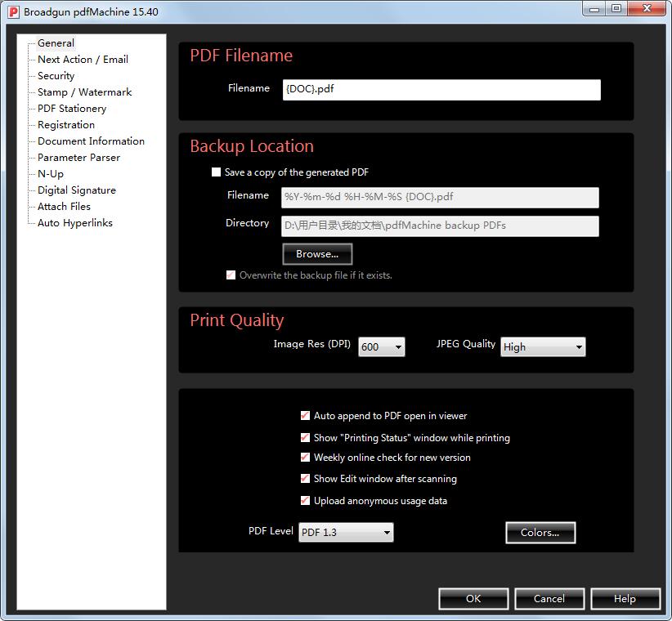The image size is (672, 621).
Task: Open the Registration page
Action: coord(66,125)
